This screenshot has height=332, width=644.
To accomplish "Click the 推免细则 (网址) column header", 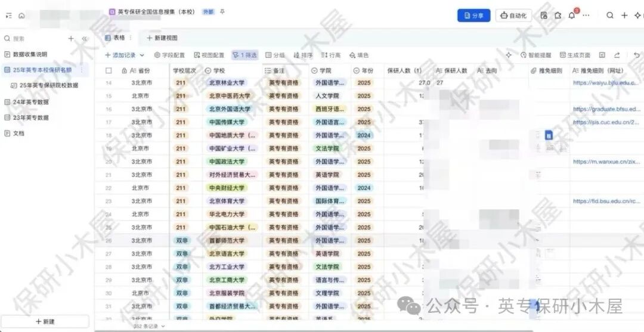I will point(607,70).
